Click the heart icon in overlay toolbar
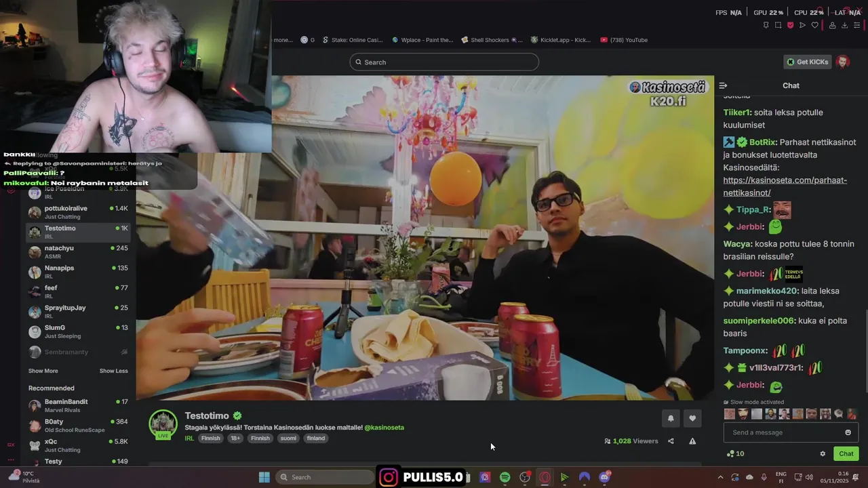868x488 pixels. click(814, 25)
